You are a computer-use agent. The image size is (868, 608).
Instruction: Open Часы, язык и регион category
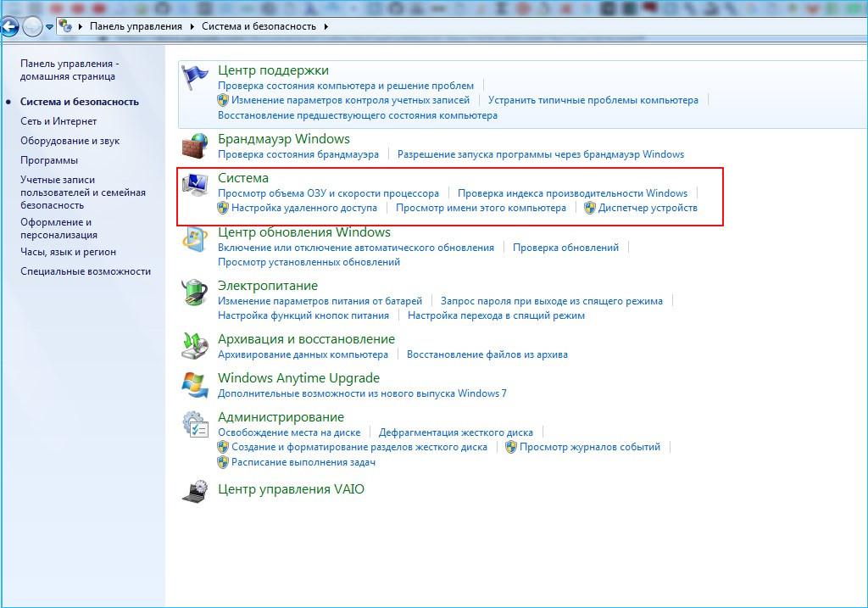click(x=68, y=252)
